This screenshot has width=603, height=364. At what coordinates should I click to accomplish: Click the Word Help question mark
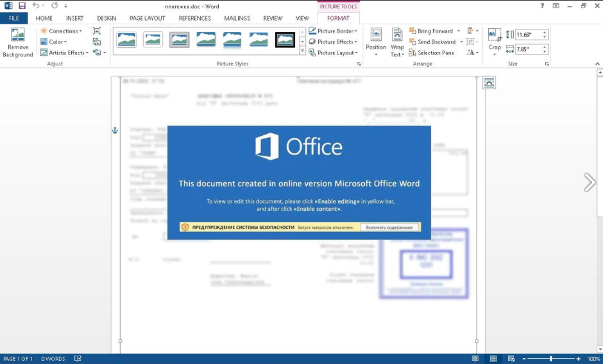(542, 6)
